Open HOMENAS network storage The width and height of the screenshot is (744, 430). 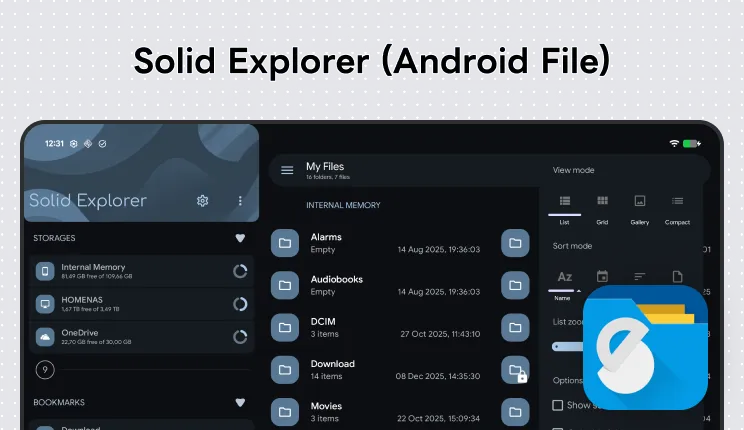point(141,304)
